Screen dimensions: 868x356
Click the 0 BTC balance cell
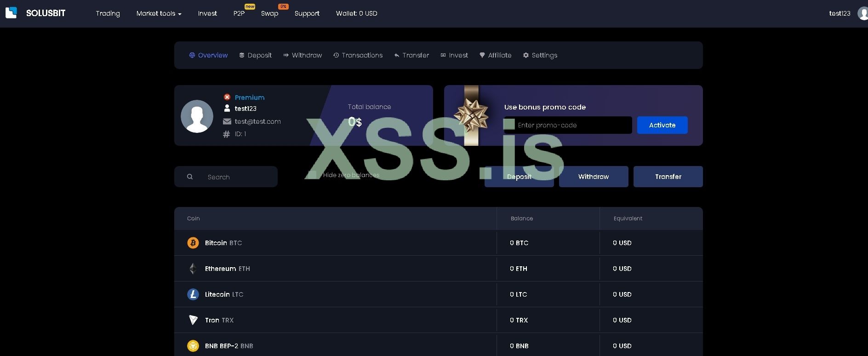(519, 243)
